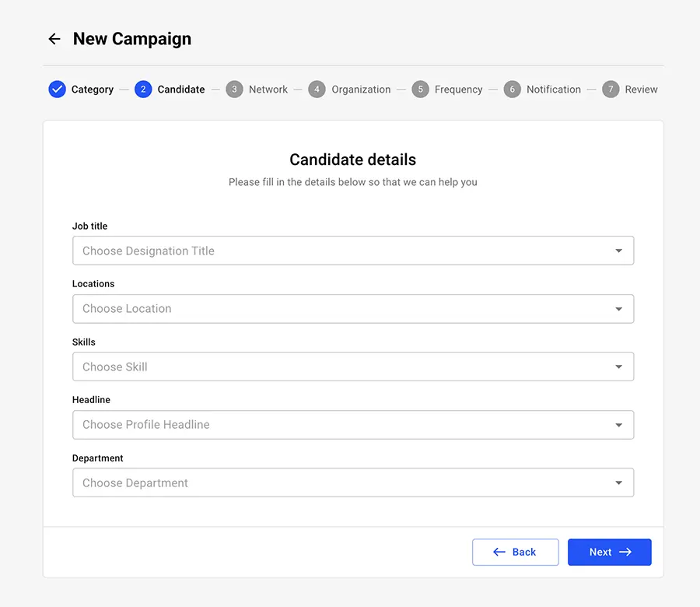
Task: Open the Choose Department dropdown
Action: pos(353,482)
